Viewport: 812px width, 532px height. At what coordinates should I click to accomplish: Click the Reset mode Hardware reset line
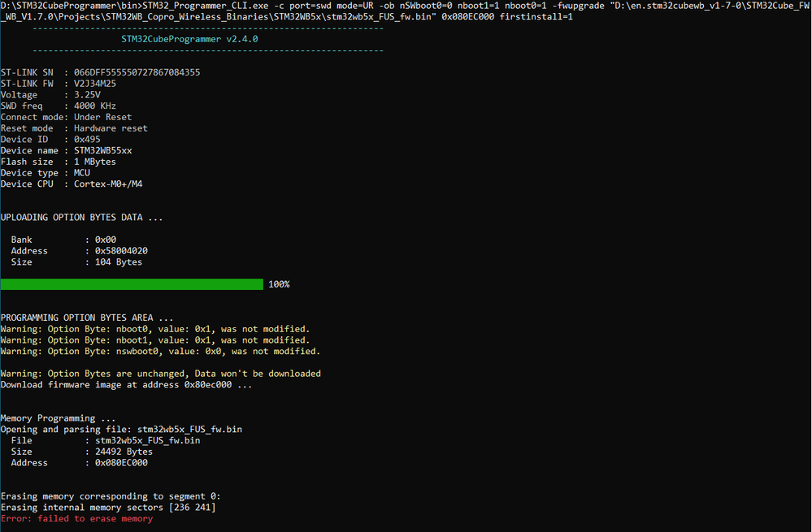pyautogui.click(x=74, y=128)
